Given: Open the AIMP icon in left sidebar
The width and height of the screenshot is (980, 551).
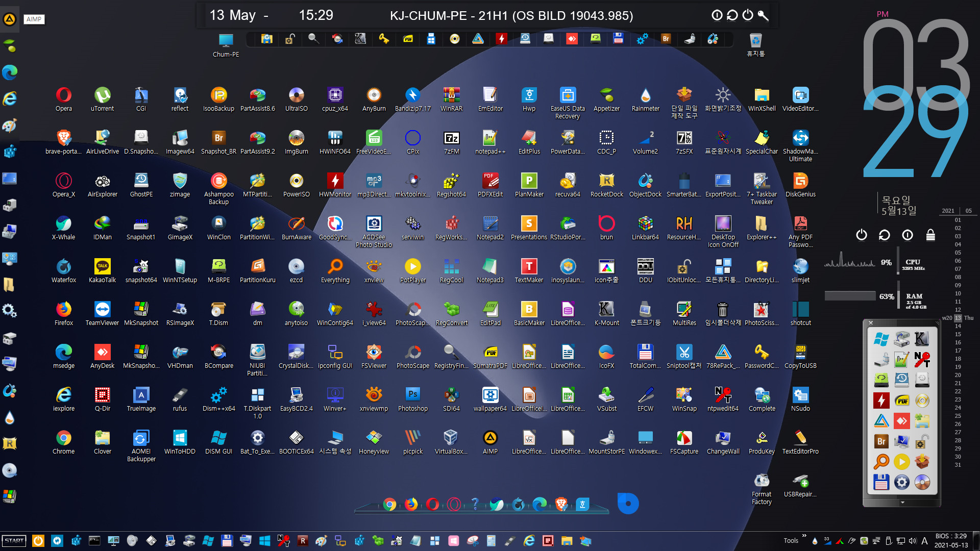Looking at the screenshot, I should (10, 19).
